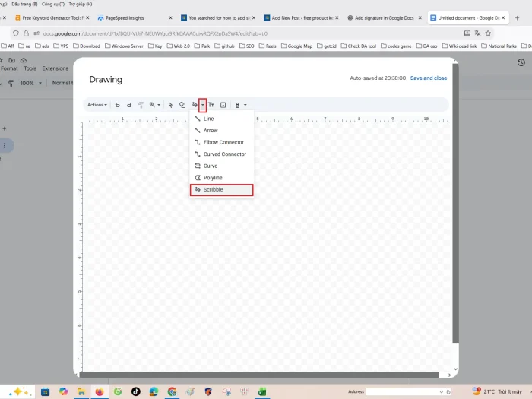Collapse the line type dropdown arrow

[203, 105]
